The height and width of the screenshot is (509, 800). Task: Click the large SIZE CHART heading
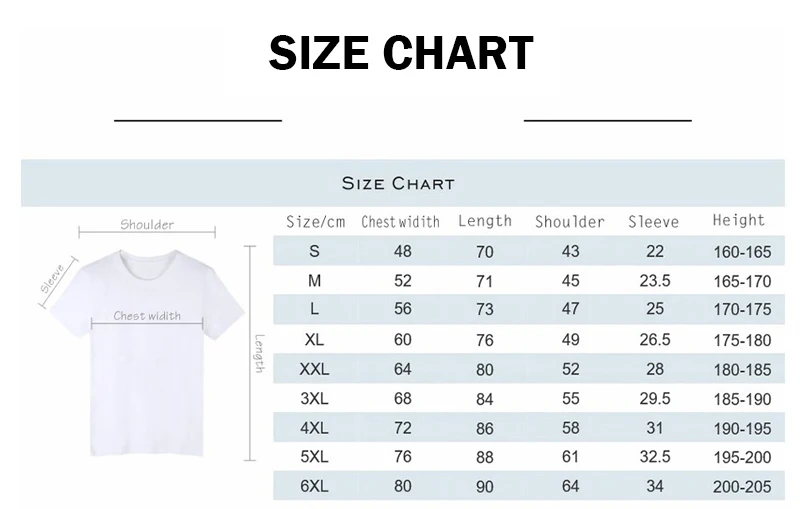[400, 53]
